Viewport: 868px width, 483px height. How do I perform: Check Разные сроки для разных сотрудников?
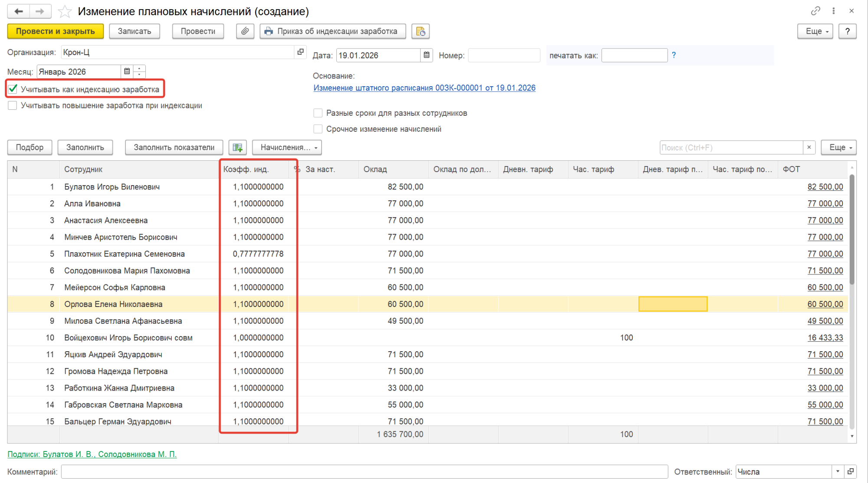point(318,113)
